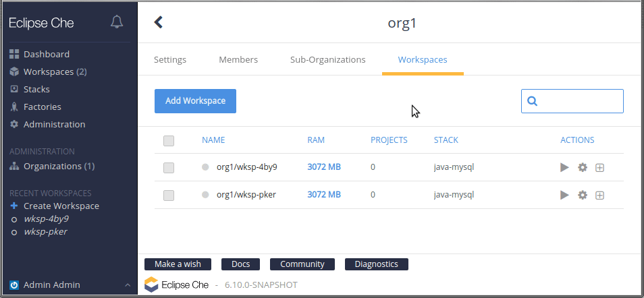The image size is (644, 298).
Task: Click the Workspaces cube icon
Action: pos(14,72)
